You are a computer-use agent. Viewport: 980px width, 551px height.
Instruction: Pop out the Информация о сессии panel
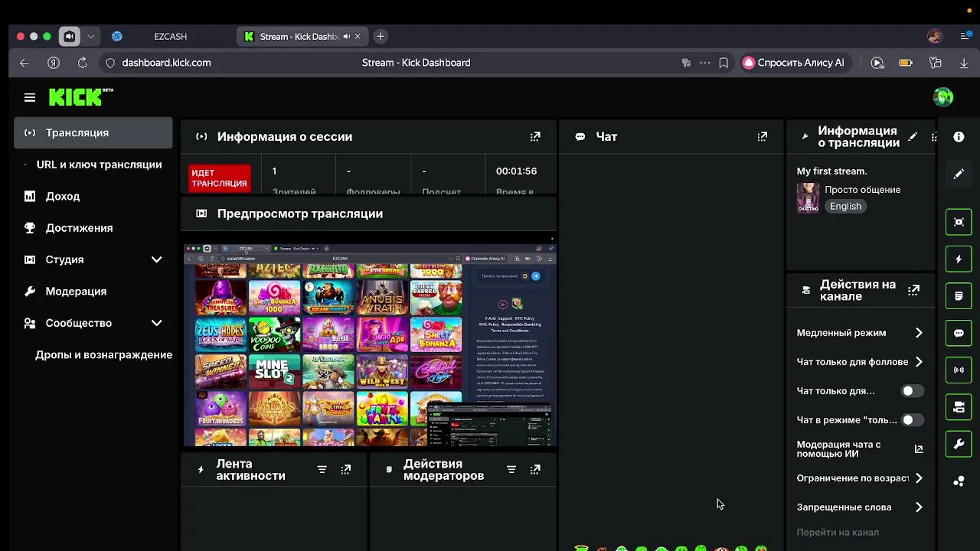[535, 136]
